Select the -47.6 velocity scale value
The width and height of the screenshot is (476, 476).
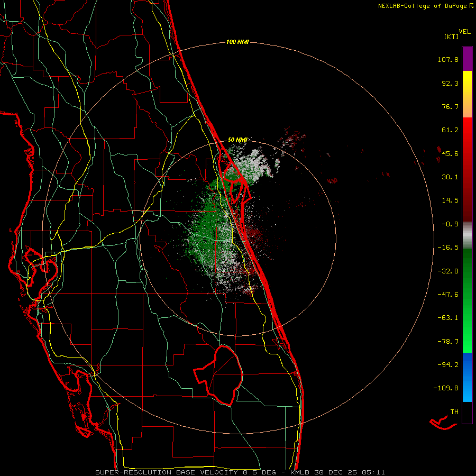pyautogui.click(x=448, y=295)
